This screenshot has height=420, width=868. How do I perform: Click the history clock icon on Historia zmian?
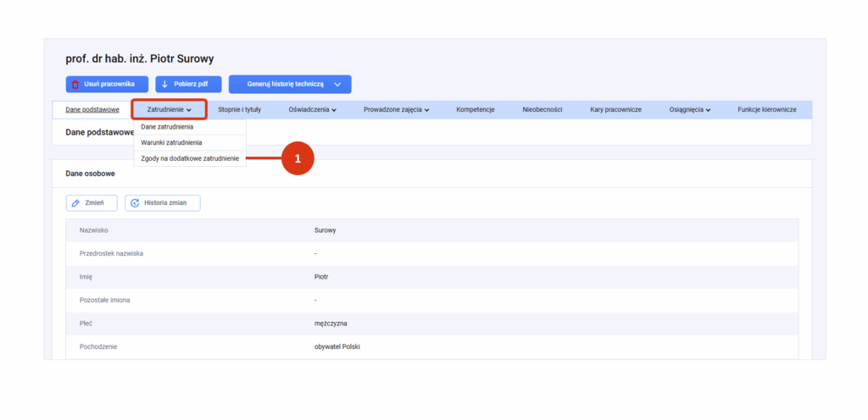pyautogui.click(x=135, y=203)
